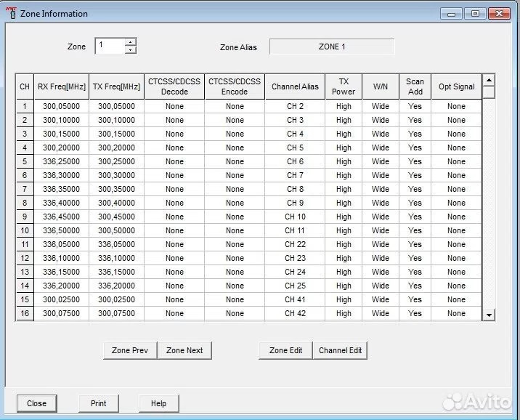Click Channel Alias cell CH 25
Viewport: 520px width, 420px height.
tap(295, 286)
